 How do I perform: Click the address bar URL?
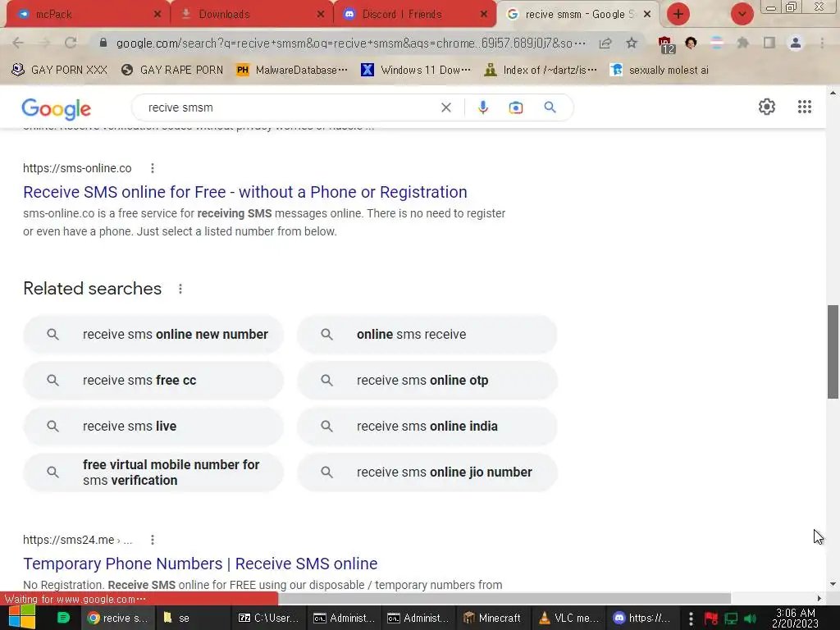pos(351,43)
